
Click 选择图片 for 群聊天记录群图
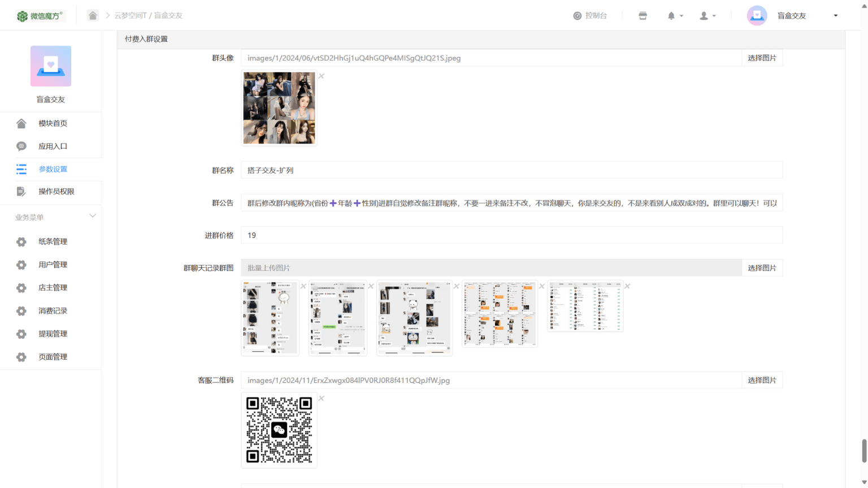(762, 268)
